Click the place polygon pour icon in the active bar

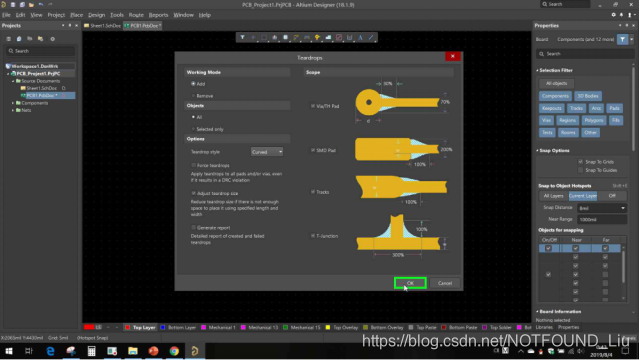pos(328,38)
